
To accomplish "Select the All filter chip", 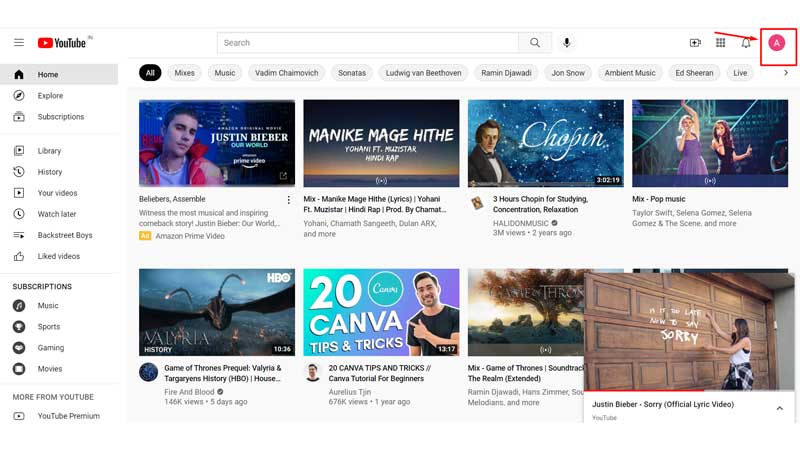I will pyautogui.click(x=150, y=73).
